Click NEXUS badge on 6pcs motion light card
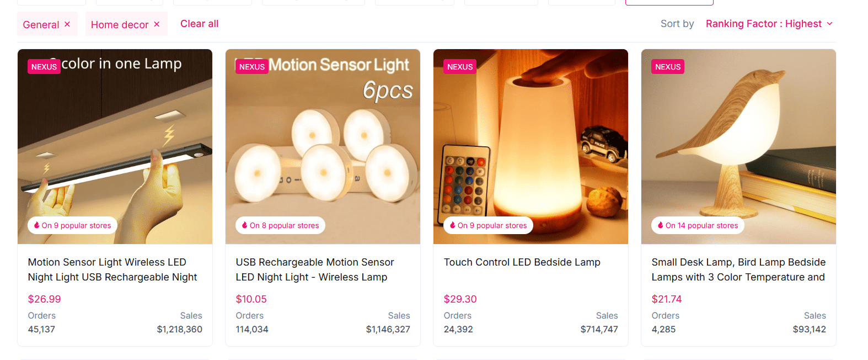 click(x=252, y=67)
